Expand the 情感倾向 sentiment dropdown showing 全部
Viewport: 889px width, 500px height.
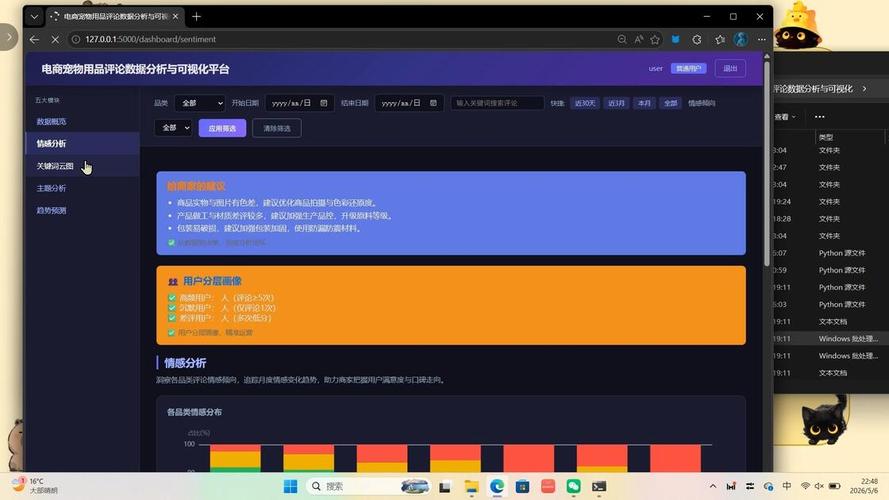174,128
